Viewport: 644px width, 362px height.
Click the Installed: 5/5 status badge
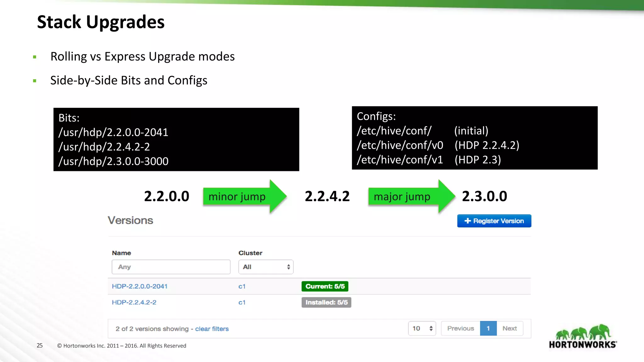tap(326, 302)
